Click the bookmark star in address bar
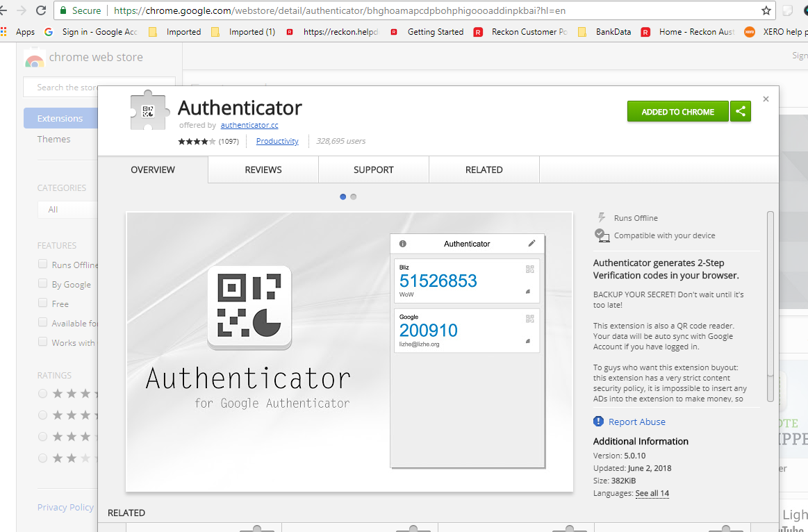The height and width of the screenshot is (532, 808). 766,10
